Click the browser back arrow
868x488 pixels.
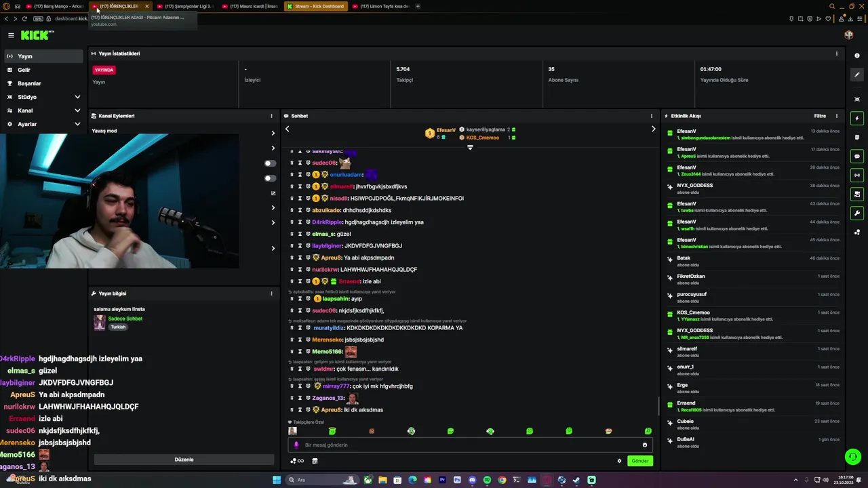(6, 18)
